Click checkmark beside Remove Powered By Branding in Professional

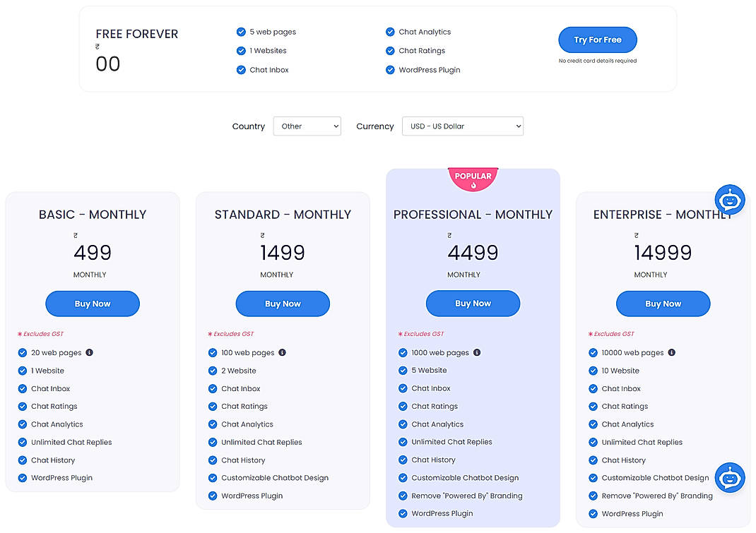pyautogui.click(x=403, y=496)
